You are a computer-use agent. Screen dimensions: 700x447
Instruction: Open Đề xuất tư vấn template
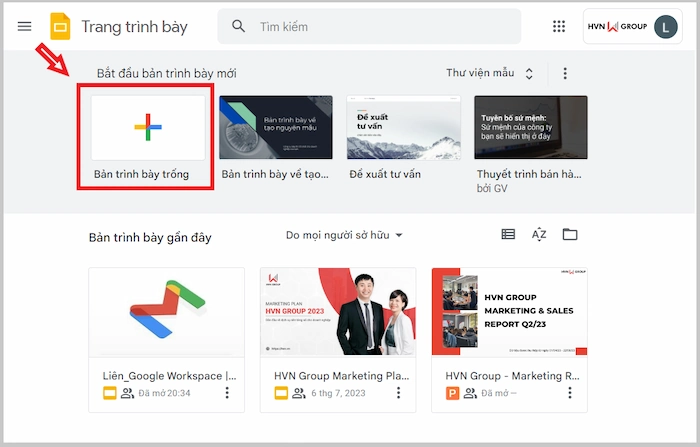(404, 127)
